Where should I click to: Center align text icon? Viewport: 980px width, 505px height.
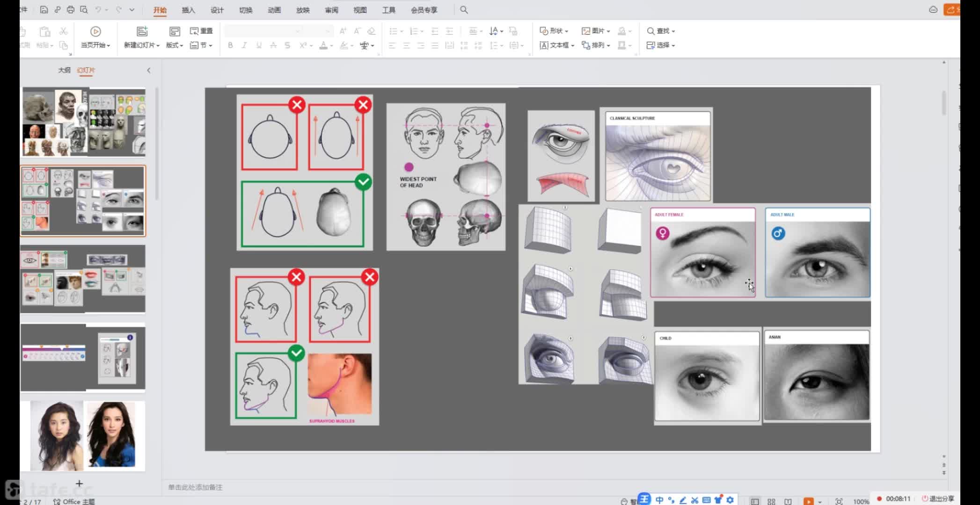(x=406, y=45)
